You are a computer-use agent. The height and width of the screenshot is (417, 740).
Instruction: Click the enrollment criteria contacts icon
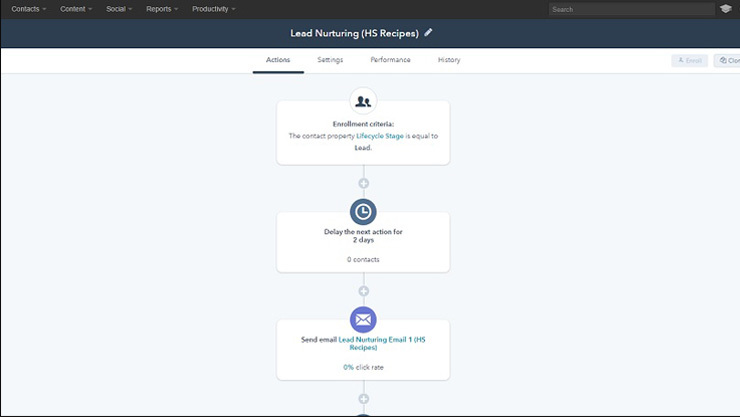pyautogui.click(x=363, y=101)
